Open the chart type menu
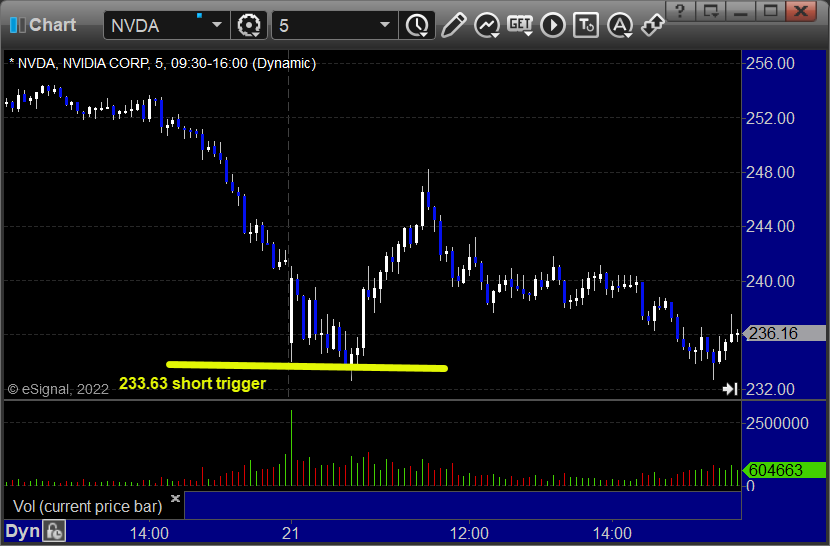 click(x=487, y=25)
